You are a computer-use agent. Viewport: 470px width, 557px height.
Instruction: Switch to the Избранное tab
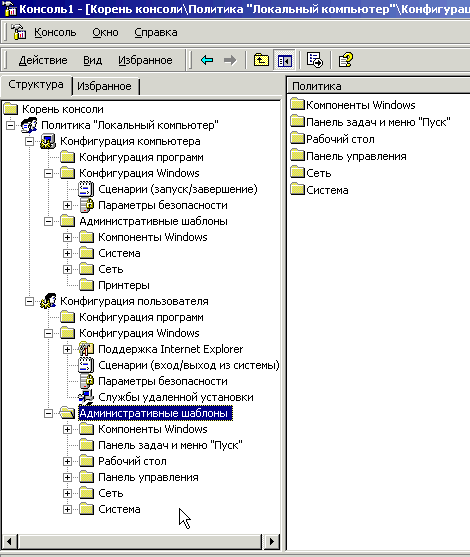[x=104, y=86]
